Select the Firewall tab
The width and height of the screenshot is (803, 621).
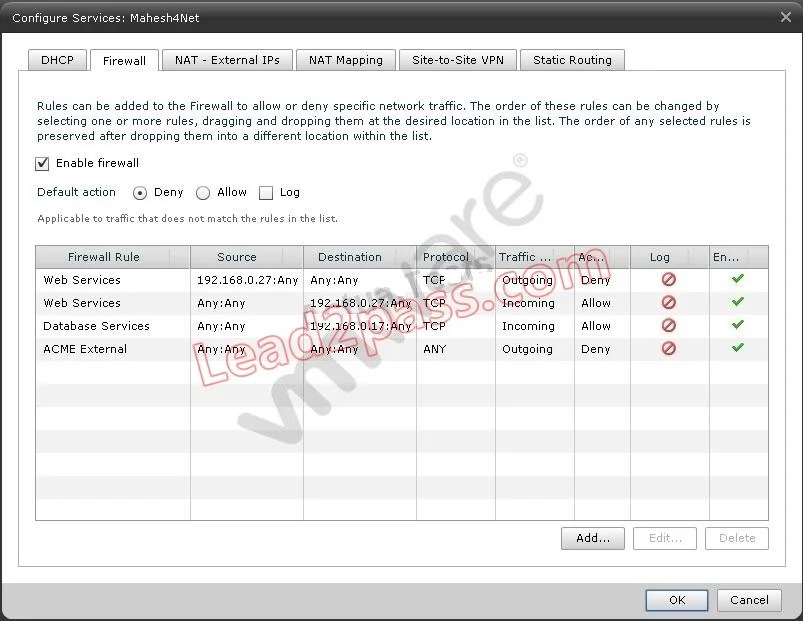tap(124, 60)
